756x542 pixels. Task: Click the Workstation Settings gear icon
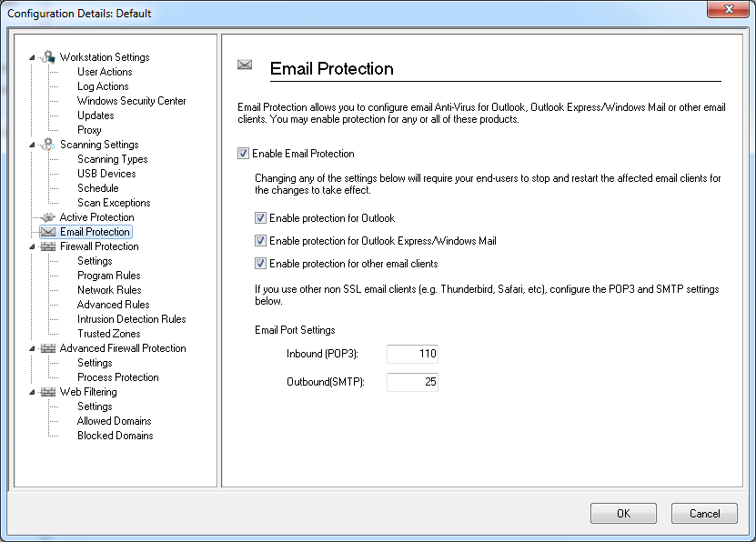(48, 57)
